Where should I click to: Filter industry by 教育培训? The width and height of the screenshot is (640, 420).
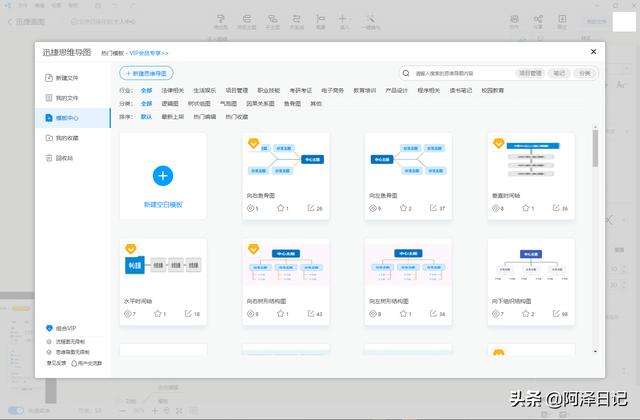coord(364,91)
